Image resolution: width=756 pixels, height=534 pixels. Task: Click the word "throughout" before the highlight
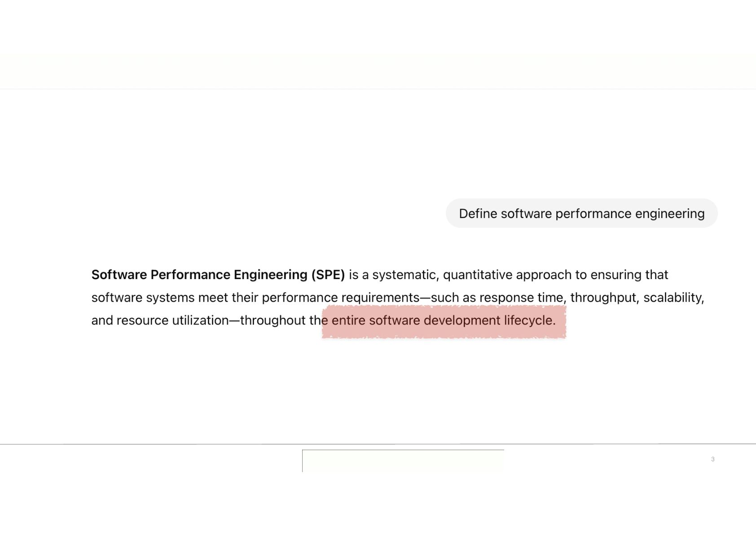click(x=273, y=320)
